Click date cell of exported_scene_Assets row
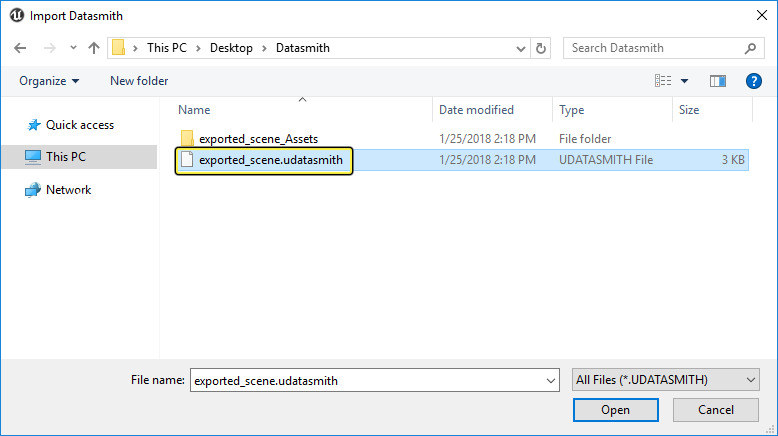The height and width of the screenshot is (436, 778). click(x=487, y=139)
